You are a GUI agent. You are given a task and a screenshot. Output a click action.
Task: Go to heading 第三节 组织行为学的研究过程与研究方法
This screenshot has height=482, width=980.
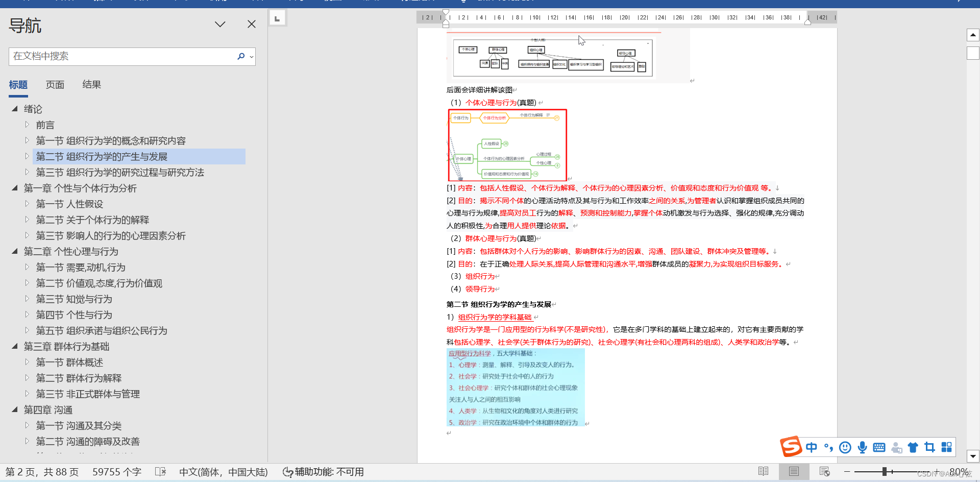click(x=120, y=172)
